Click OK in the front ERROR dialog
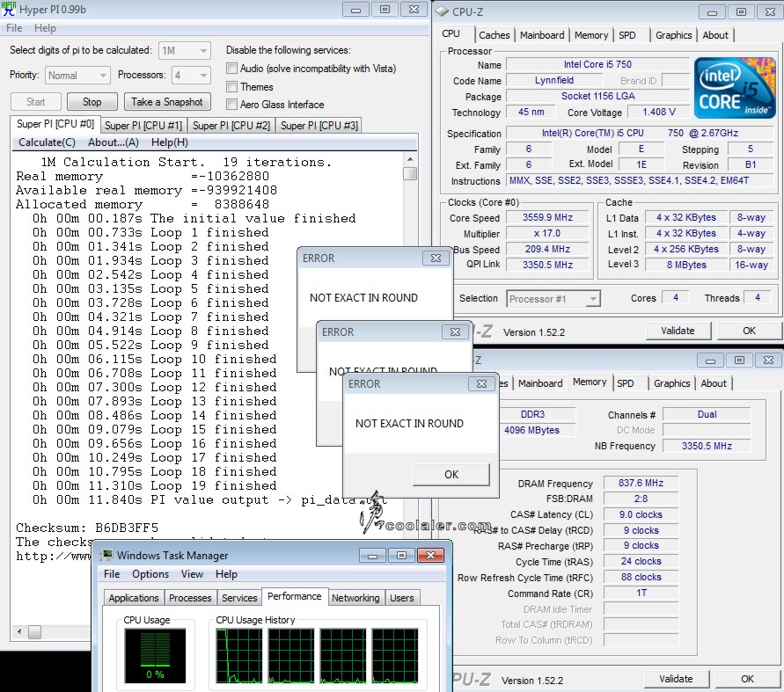784x692 pixels. tap(451, 474)
